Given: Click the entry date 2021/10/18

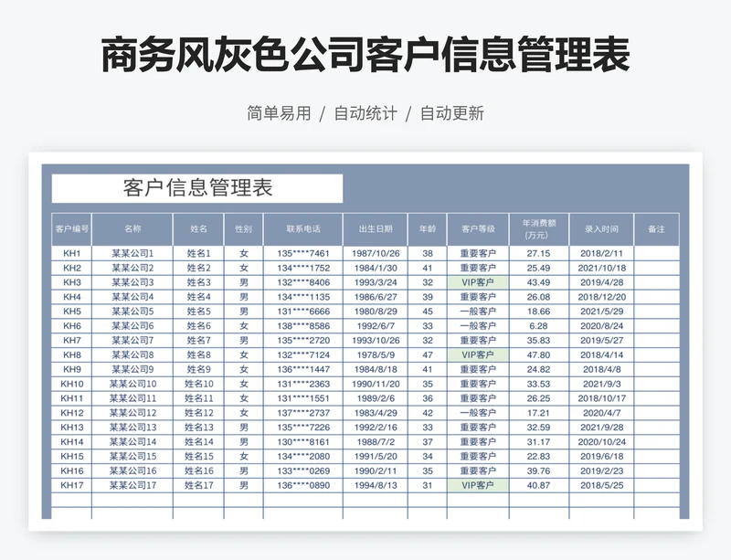Looking at the screenshot, I should click(x=602, y=268).
